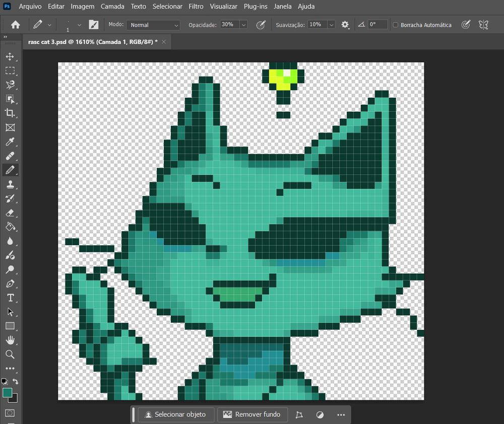Viewport: 504px width, 424px height.
Task: Open the Texto menu
Action: tap(138, 7)
